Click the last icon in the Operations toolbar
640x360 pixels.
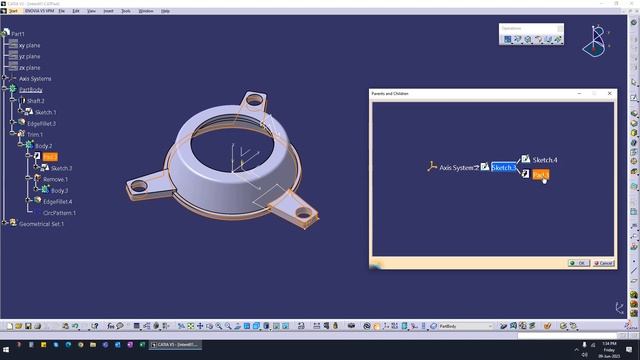tap(558, 39)
